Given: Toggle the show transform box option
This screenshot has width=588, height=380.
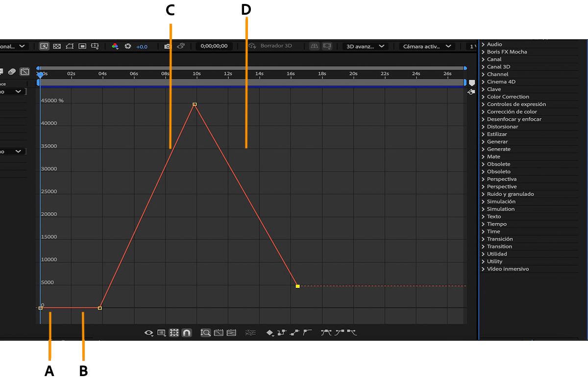Looking at the screenshot, I should 173,332.
